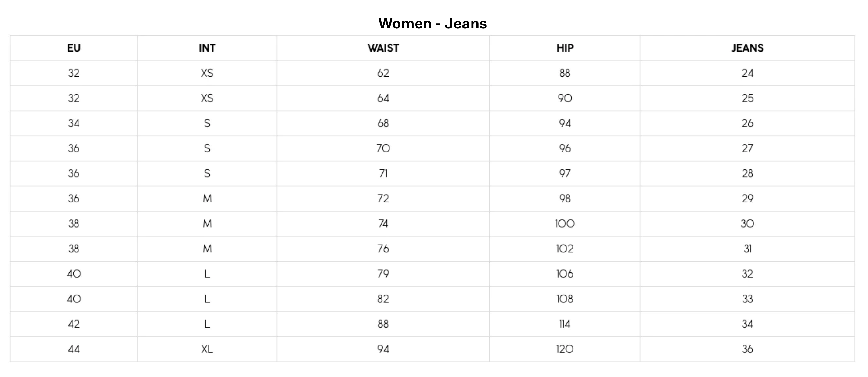Click EU size 42 cell
This screenshot has width=868, height=377.
pyautogui.click(x=74, y=324)
